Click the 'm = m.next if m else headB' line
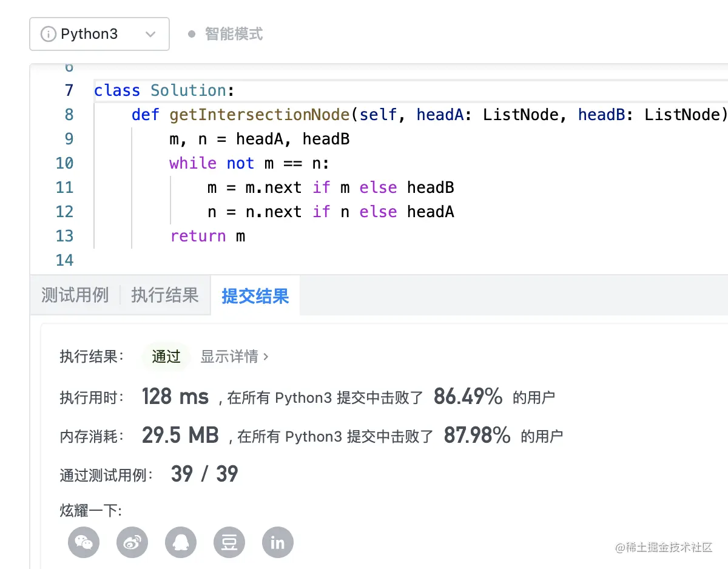The image size is (728, 569). [331, 187]
